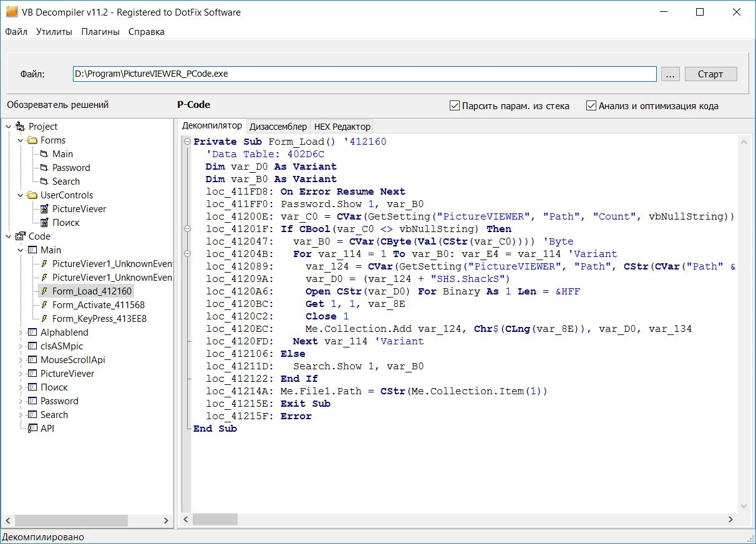Collapse the UserControls folder node
This screenshot has width=756, height=544.
click(x=21, y=195)
